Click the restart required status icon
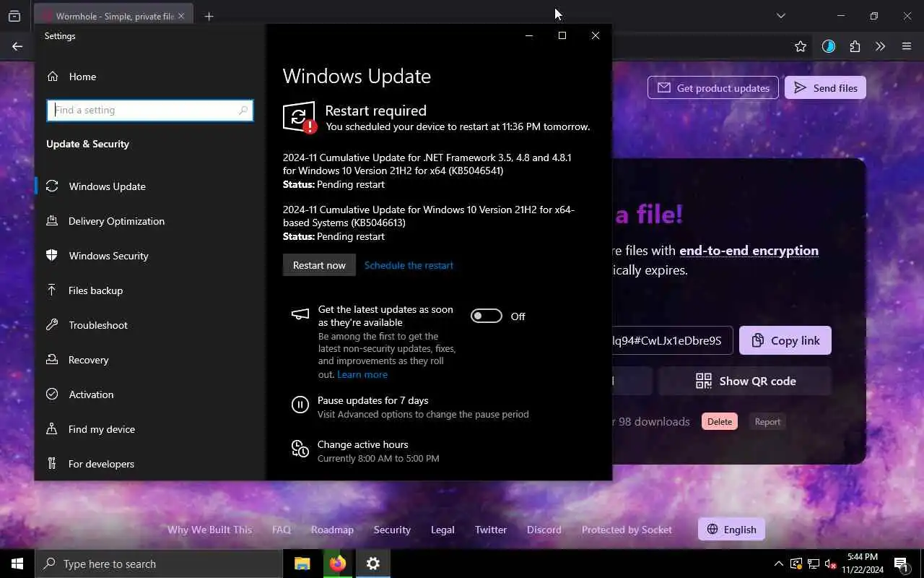Viewport: 924px width, 578px height. coord(300,117)
